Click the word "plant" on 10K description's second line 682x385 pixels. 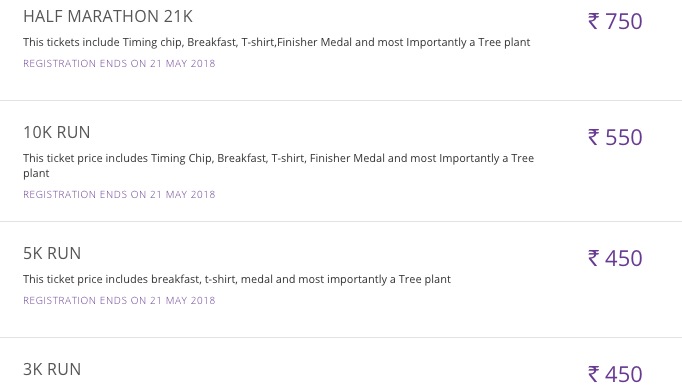(x=36, y=174)
